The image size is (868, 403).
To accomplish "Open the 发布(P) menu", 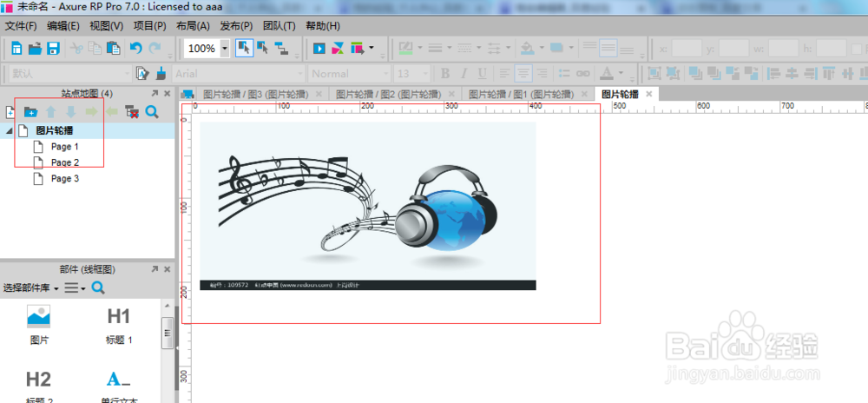I will click(x=236, y=26).
